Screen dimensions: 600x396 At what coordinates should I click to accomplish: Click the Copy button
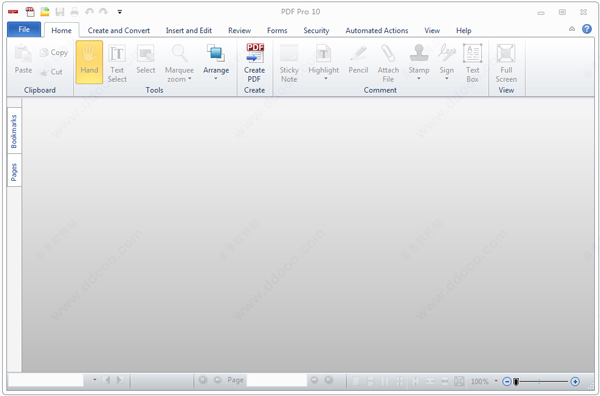(x=54, y=52)
